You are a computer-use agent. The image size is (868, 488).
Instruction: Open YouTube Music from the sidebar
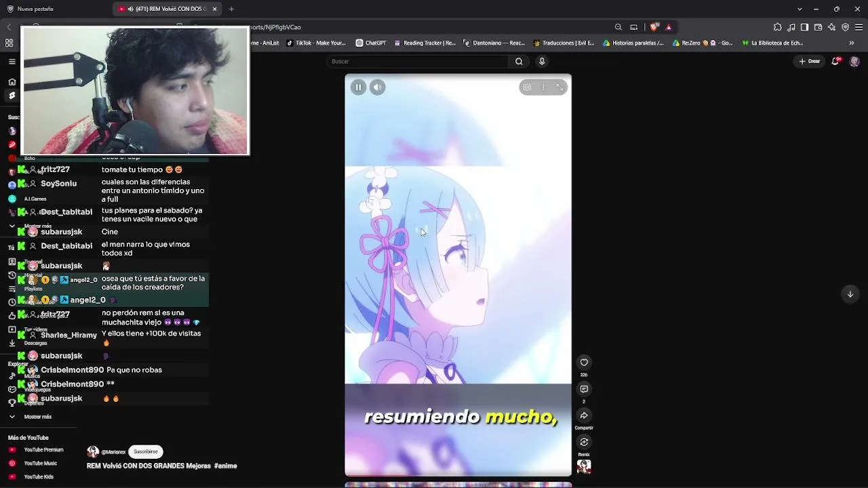33,464
